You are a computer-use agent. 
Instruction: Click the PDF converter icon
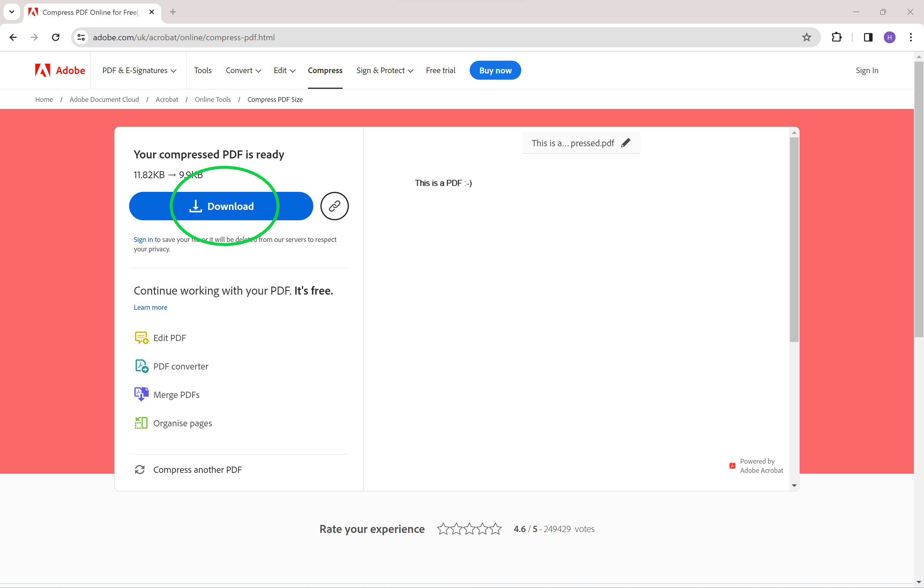(x=141, y=366)
